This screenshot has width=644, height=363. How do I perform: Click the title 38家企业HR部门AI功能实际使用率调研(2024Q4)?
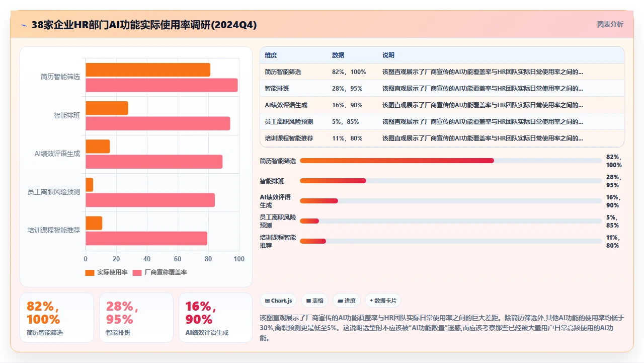[144, 25]
